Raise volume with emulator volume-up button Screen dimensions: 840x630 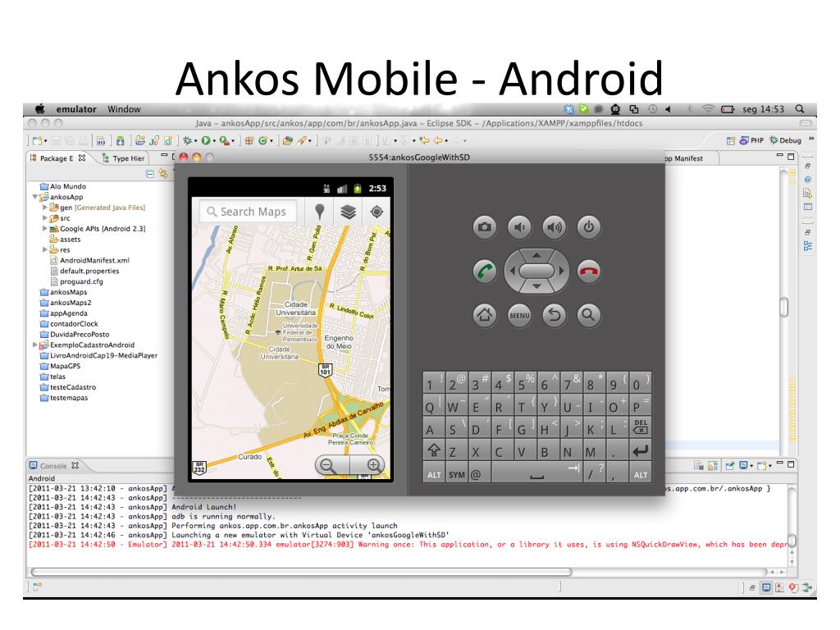(x=554, y=227)
